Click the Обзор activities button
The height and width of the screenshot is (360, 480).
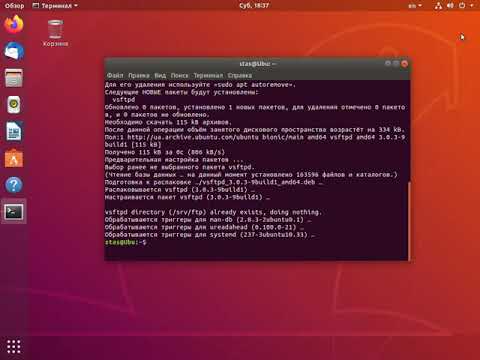14,6
